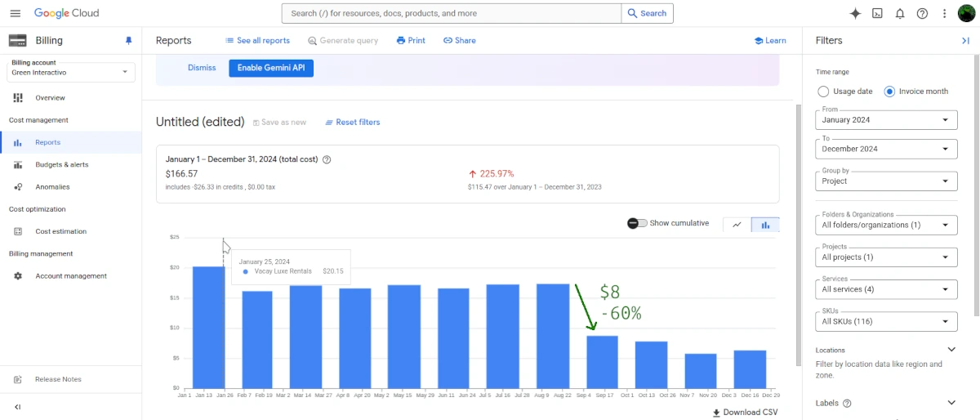Select the Invoice month radio option
Image resolution: width=980 pixels, height=420 pixels.
pos(889,92)
